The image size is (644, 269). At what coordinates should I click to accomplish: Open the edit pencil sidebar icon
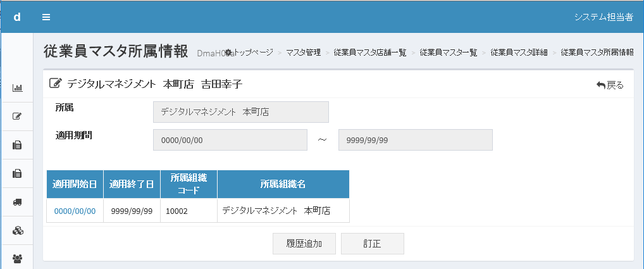click(x=17, y=116)
